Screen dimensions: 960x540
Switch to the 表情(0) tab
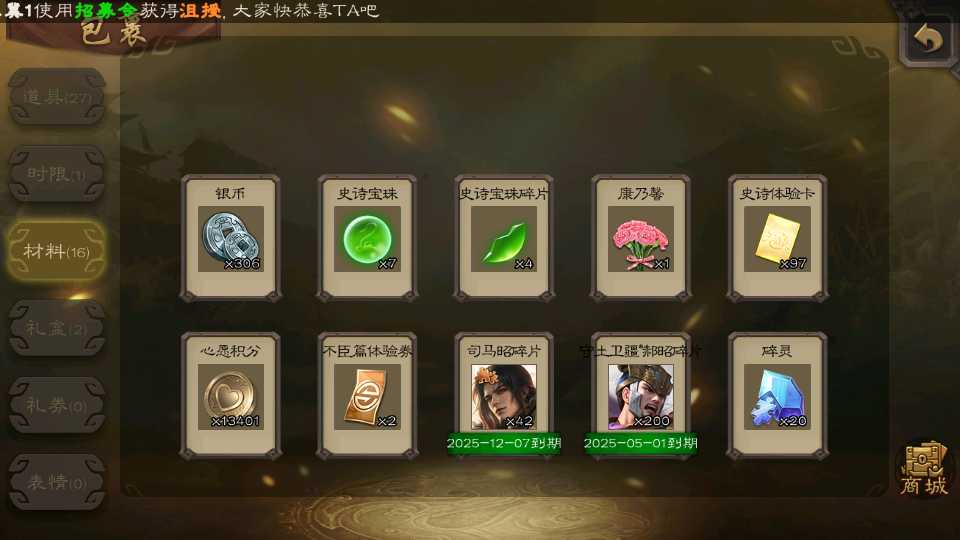coord(57,482)
